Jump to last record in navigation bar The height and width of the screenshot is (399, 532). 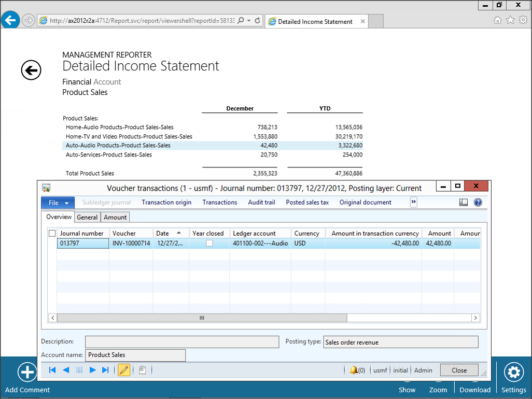click(x=106, y=370)
